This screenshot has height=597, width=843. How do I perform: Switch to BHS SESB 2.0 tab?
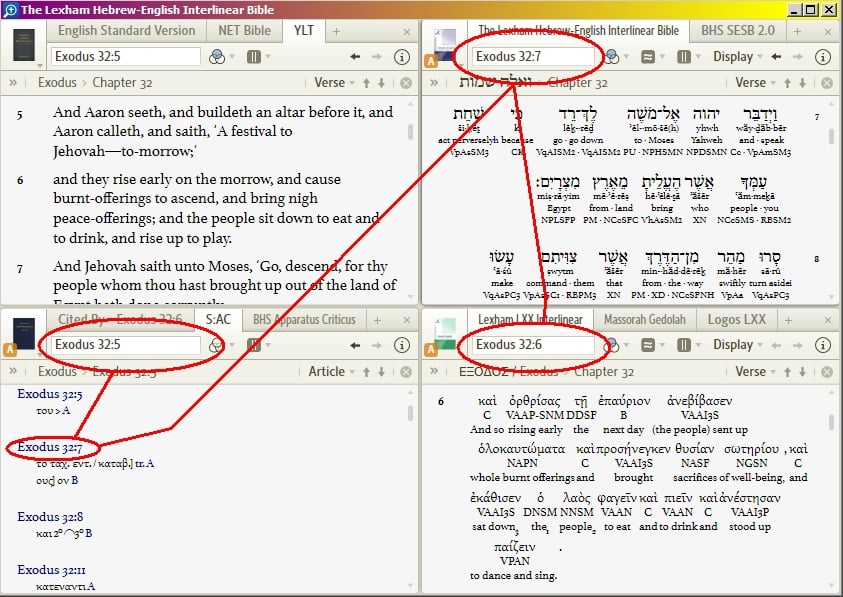(x=738, y=31)
